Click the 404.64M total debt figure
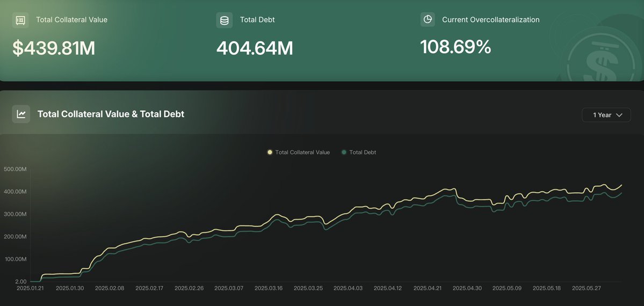The width and height of the screenshot is (644, 306). tap(255, 48)
